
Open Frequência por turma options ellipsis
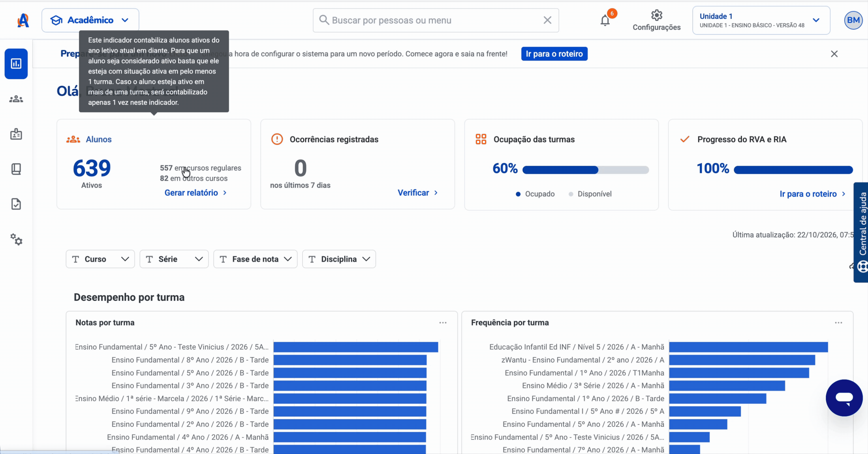[x=838, y=322]
